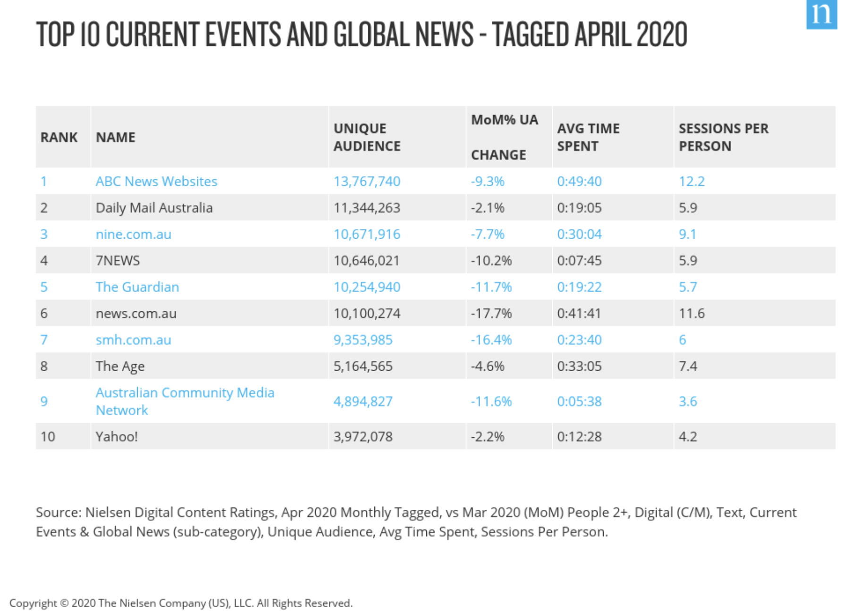Click The Guardian name in table

(137, 287)
